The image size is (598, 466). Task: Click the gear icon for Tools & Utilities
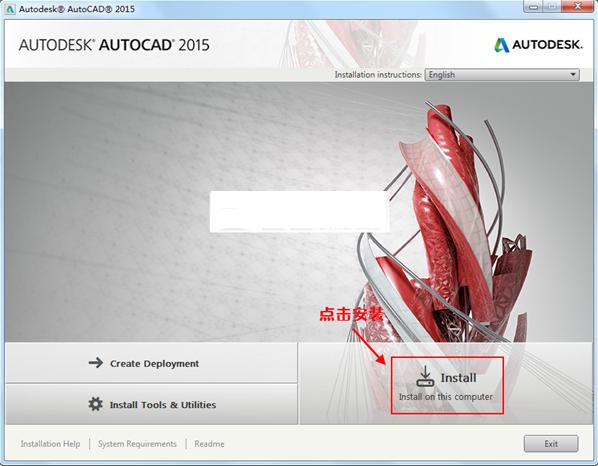pos(95,404)
